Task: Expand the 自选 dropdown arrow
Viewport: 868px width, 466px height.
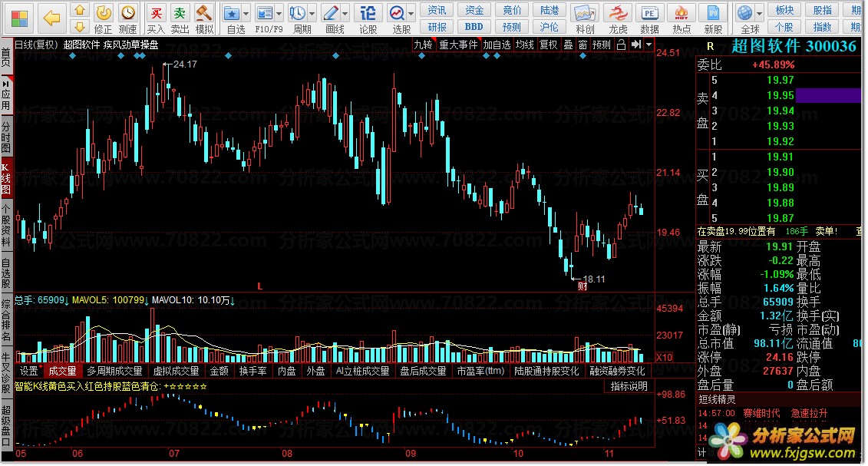Action: 246,13
